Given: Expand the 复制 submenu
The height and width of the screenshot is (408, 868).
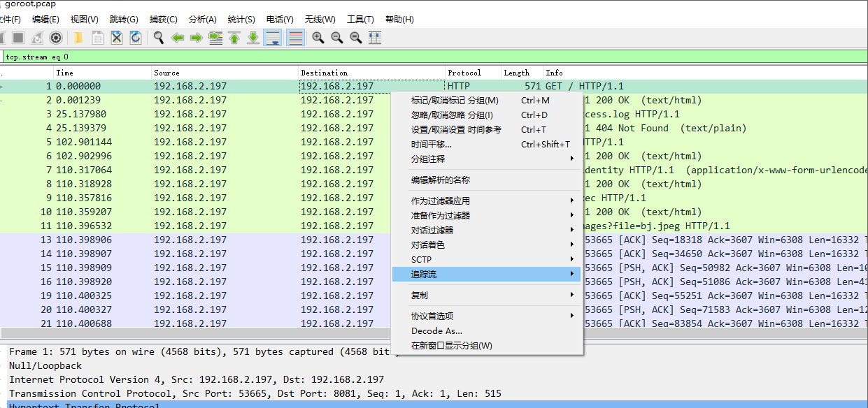Looking at the screenshot, I should (488, 296).
